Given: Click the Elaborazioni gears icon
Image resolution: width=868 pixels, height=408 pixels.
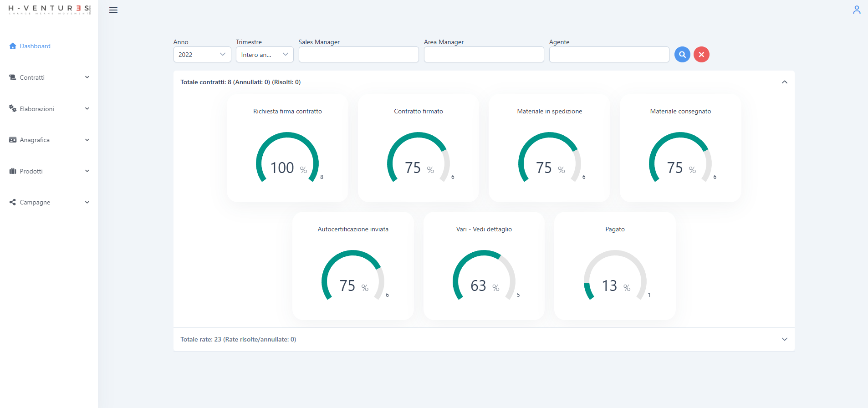Looking at the screenshot, I should pyautogui.click(x=13, y=108).
